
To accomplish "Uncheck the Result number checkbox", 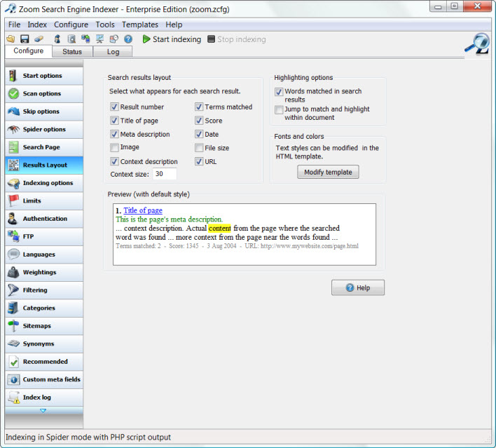I will [x=114, y=107].
